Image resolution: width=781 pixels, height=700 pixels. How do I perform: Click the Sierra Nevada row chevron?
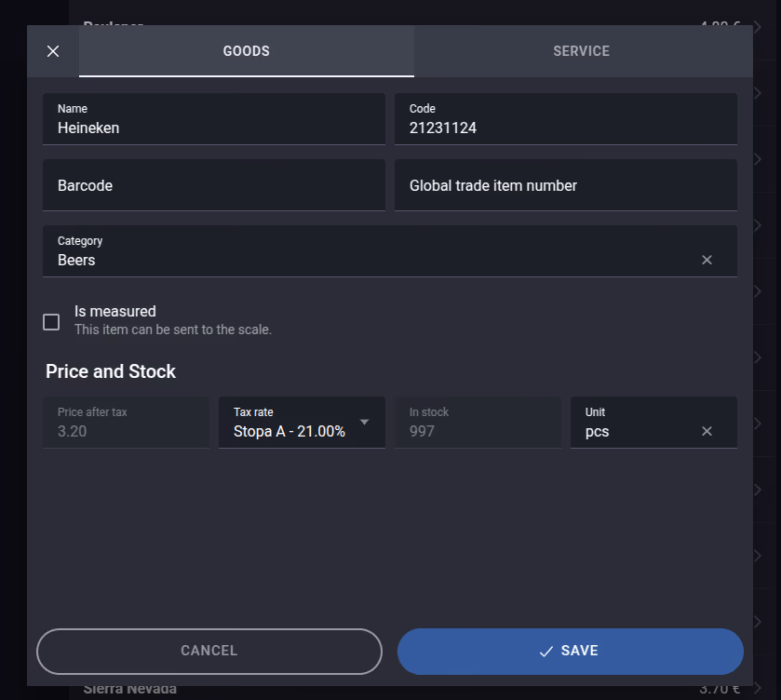[758, 688]
